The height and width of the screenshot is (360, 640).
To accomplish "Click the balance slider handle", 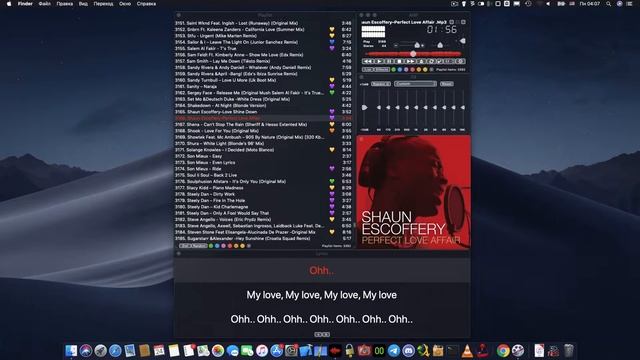I will coord(440,45).
